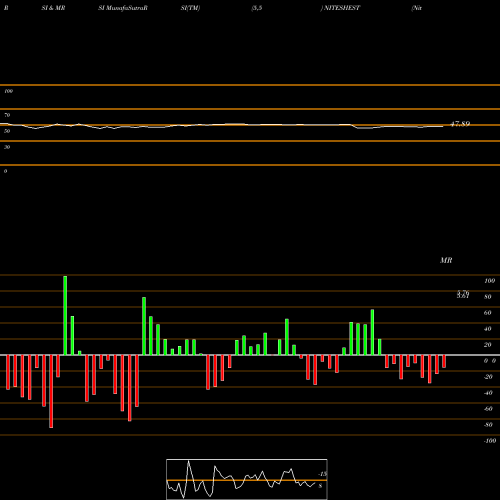Screen dimensions: 500x500
Task: Select the RSI value label '47.89'
Action: [460, 124]
